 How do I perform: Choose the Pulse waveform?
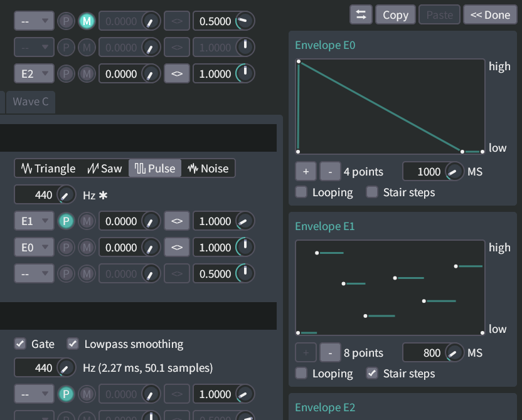155,169
